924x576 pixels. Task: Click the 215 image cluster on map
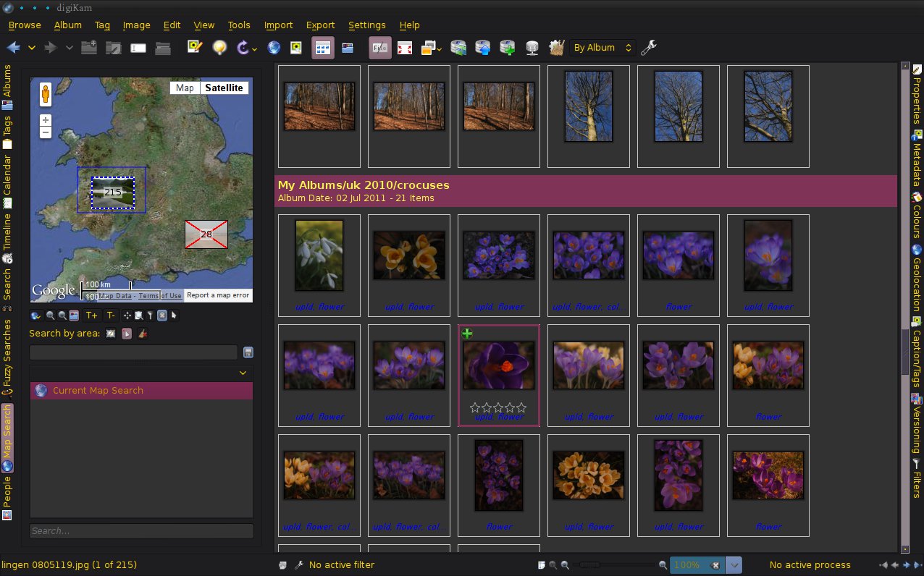113,192
